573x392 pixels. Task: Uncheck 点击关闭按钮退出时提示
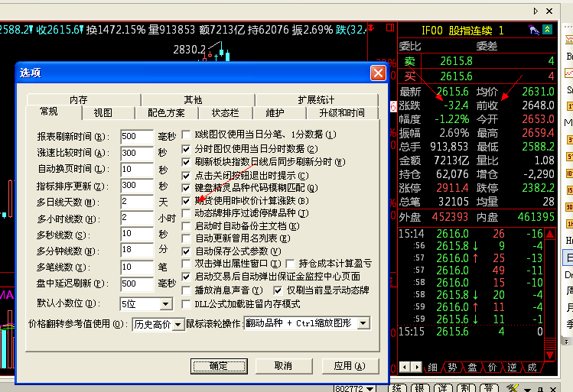(186, 176)
